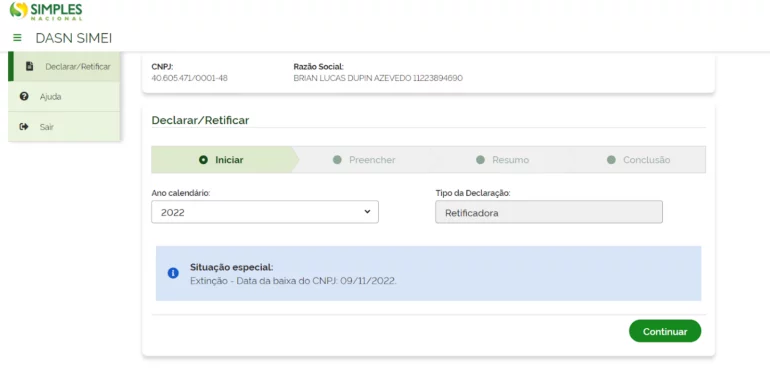The height and width of the screenshot is (370, 770).
Task: Open the Ajuda sidebar item
Action: click(64, 96)
